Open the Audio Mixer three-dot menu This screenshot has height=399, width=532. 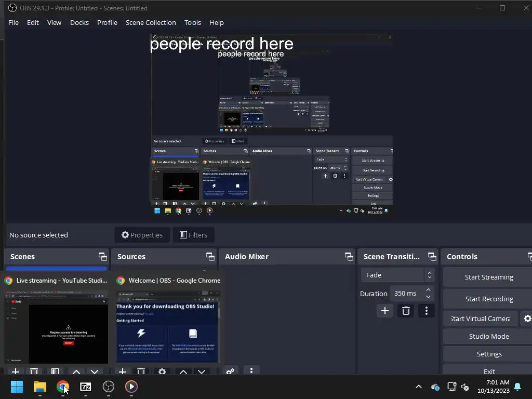(x=251, y=370)
